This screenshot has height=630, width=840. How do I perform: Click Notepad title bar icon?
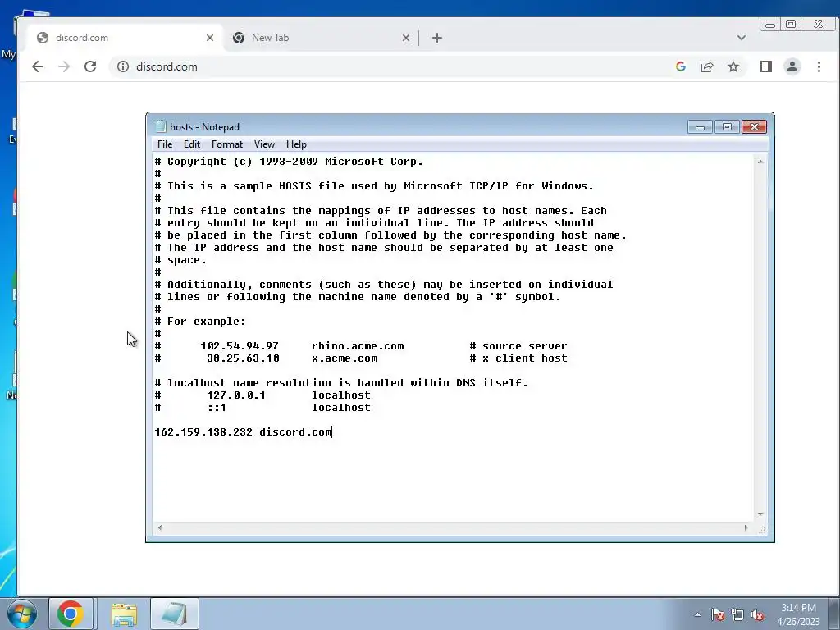(x=160, y=126)
